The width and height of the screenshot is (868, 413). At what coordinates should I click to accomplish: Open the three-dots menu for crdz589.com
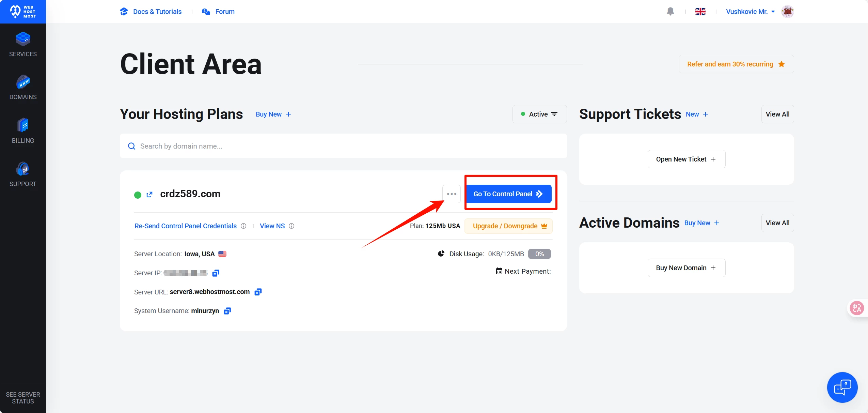click(452, 194)
